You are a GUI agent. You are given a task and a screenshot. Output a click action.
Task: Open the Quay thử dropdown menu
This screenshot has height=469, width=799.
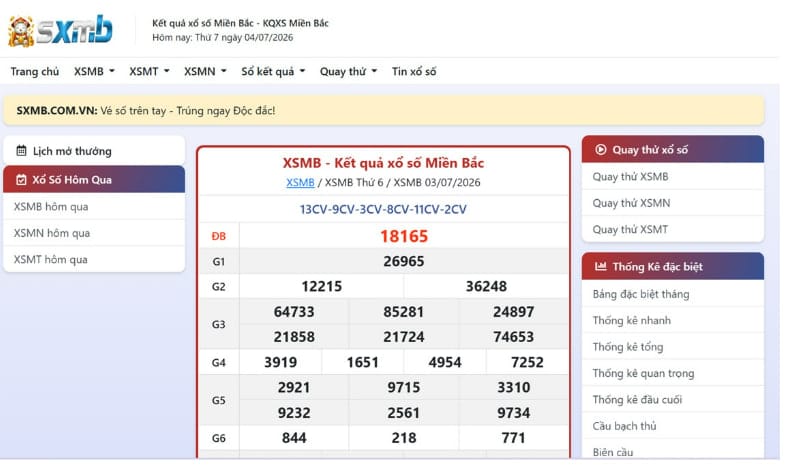349,71
